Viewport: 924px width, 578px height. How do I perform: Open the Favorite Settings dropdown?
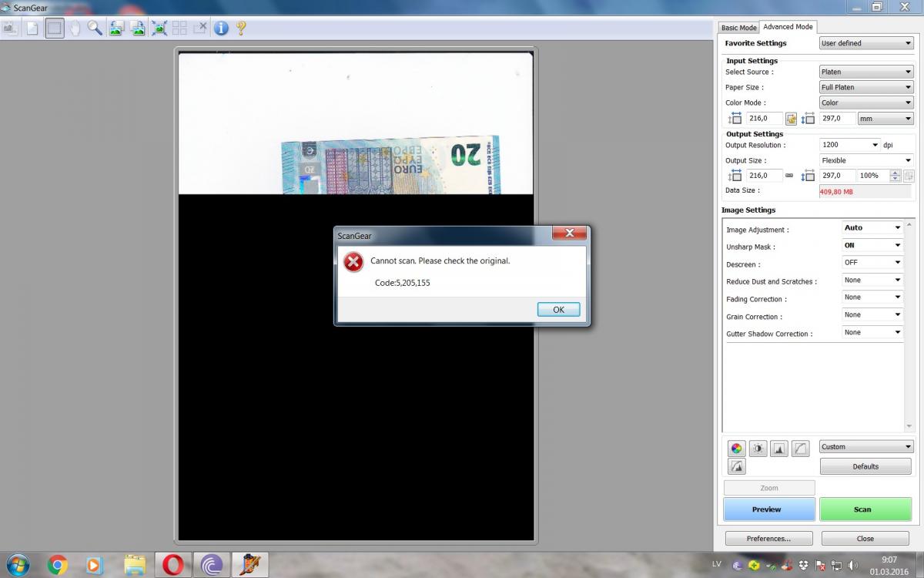[866, 43]
